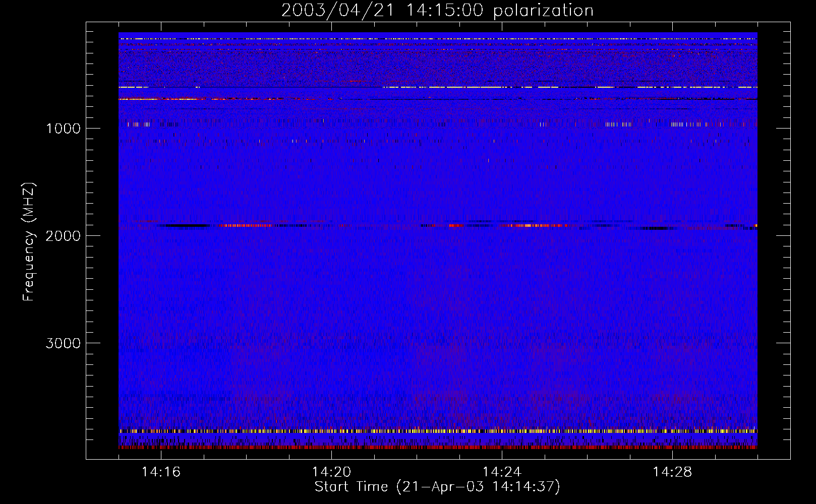Click the orange-black interference line just above 2000 MHz
This screenshot has height=504, width=816.
pyautogui.click(x=438, y=226)
